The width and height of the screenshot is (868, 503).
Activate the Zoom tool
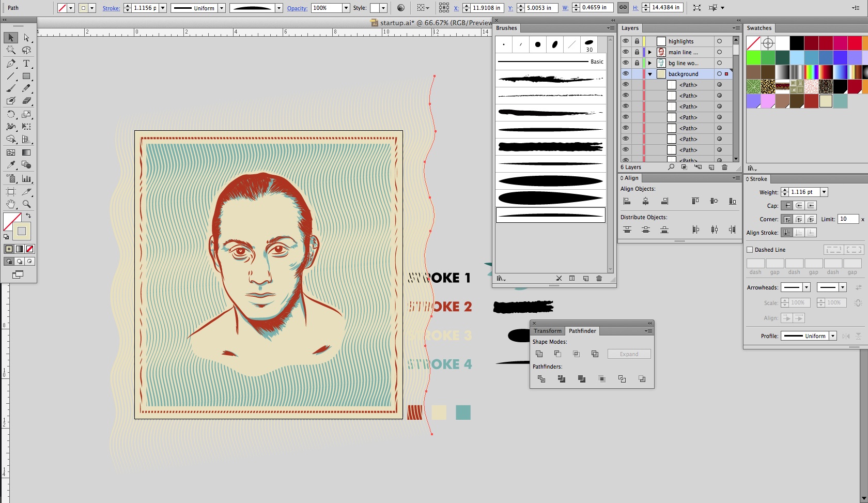tap(26, 204)
